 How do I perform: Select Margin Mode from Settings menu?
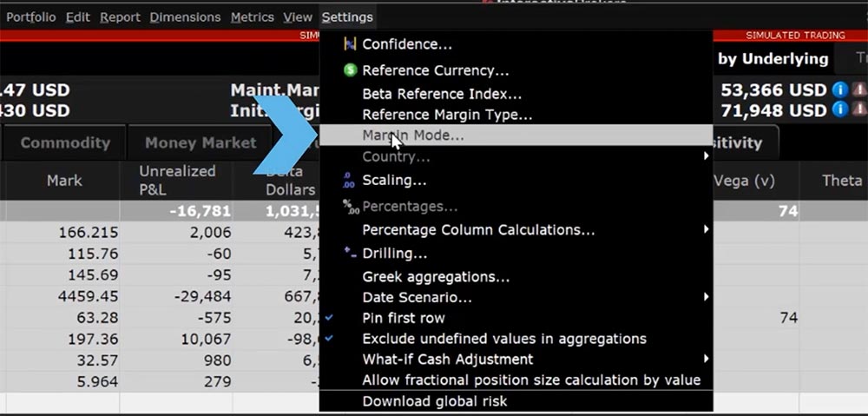click(413, 135)
